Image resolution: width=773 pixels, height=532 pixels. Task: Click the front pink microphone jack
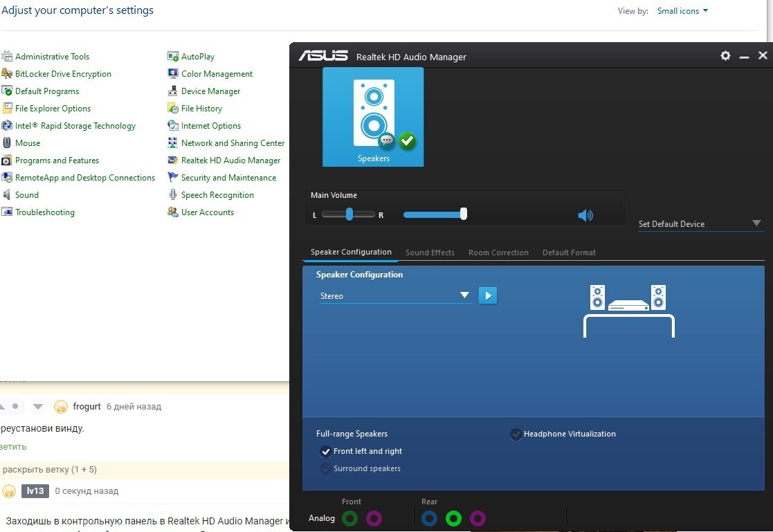374,518
